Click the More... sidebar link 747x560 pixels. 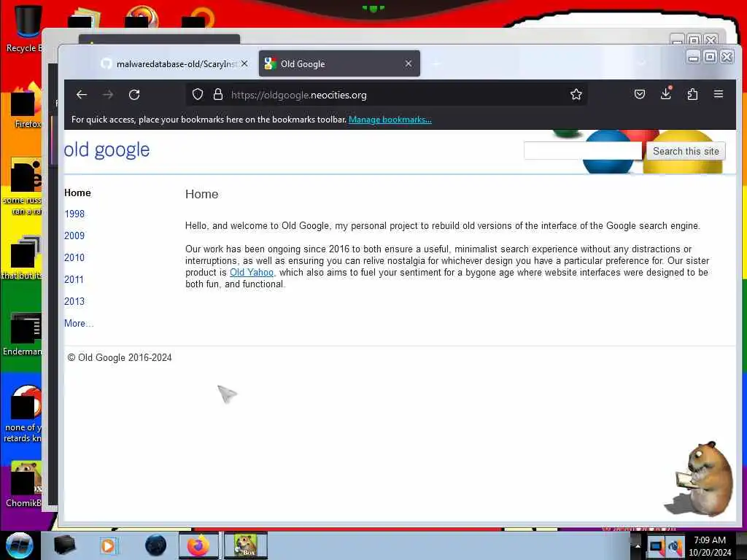coord(79,323)
